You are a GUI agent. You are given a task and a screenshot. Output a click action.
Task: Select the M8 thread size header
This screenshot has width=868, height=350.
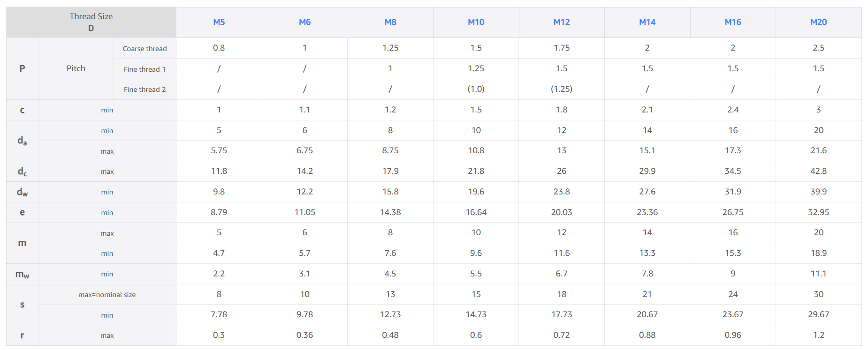[x=390, y=22]
